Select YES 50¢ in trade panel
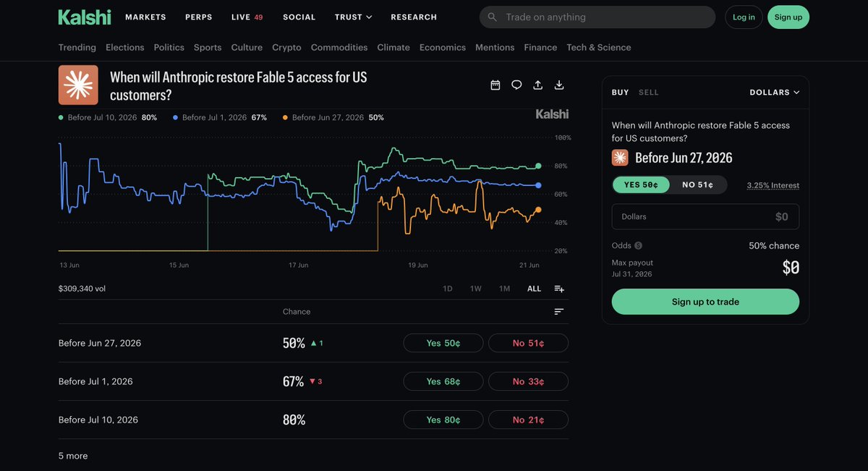868x471 pixels. click(641, 185)
